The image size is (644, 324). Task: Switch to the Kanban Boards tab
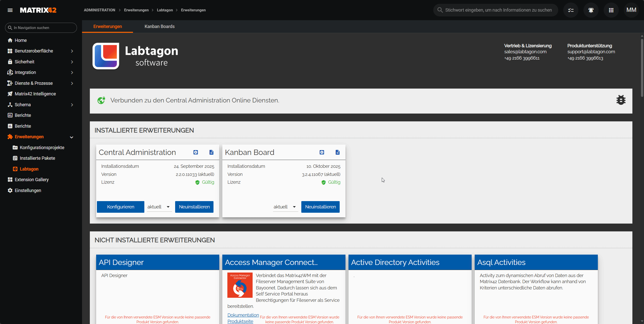159,26
